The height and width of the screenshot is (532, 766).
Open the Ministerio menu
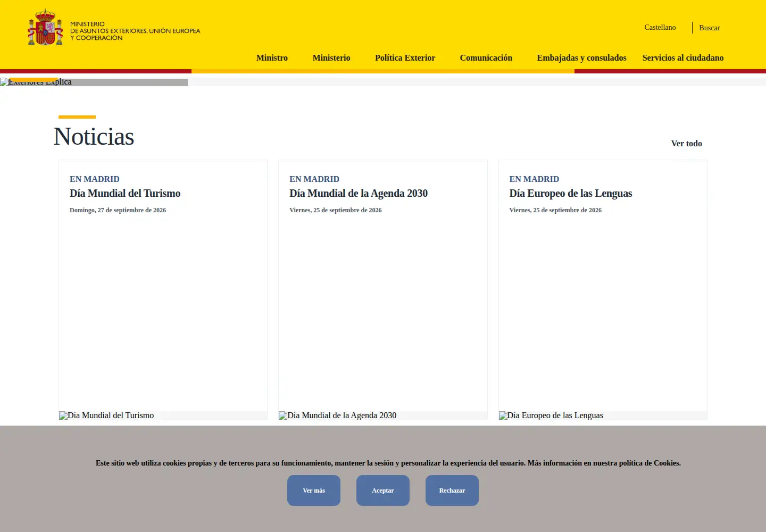coord(331,58)
